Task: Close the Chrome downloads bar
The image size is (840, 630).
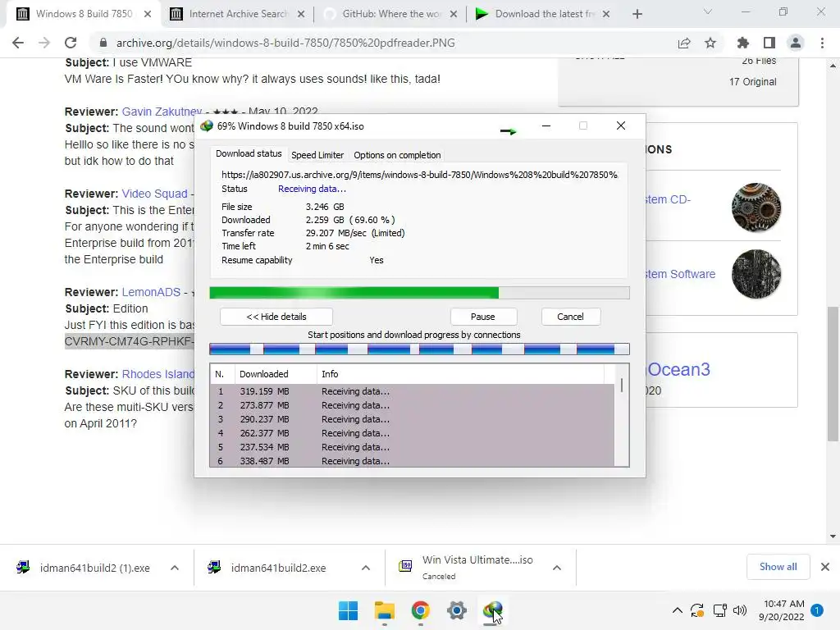Action: [x=825, y=567]
